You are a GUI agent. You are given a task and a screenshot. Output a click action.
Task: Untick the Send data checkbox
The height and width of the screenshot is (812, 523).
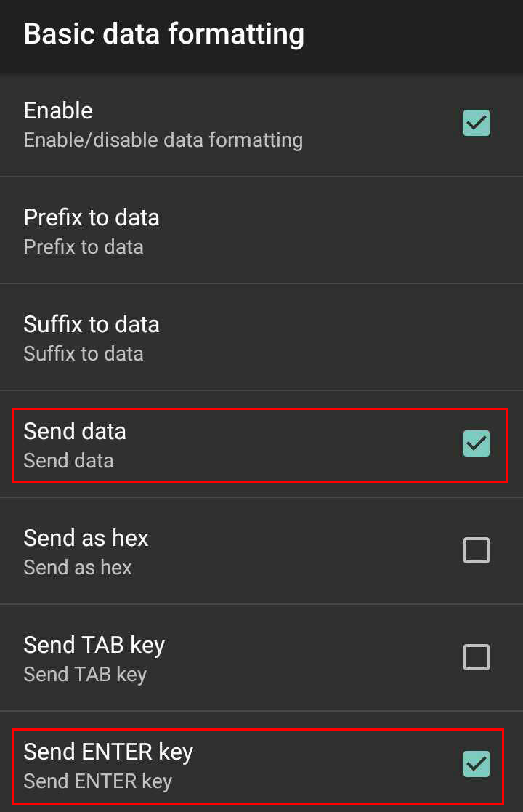477,443
